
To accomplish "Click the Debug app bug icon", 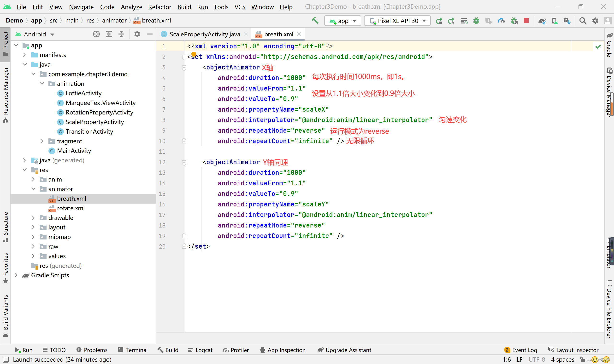I will click(476, 21).
